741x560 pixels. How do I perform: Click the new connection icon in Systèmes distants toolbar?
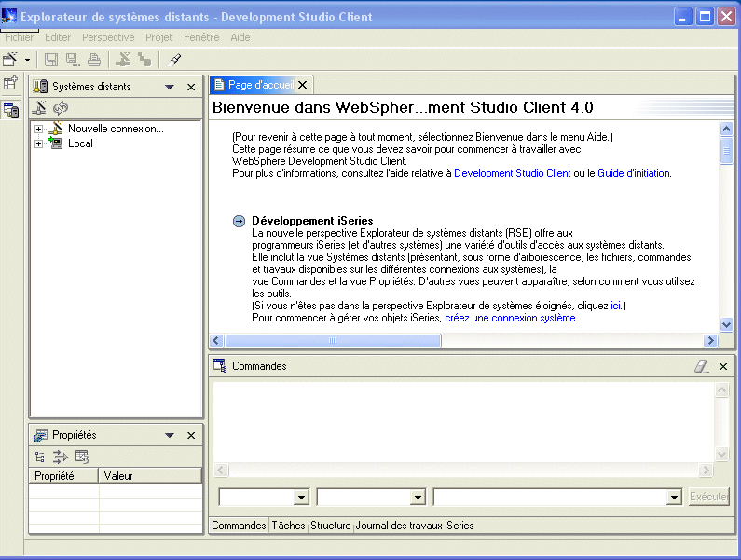tap(40, 108)
